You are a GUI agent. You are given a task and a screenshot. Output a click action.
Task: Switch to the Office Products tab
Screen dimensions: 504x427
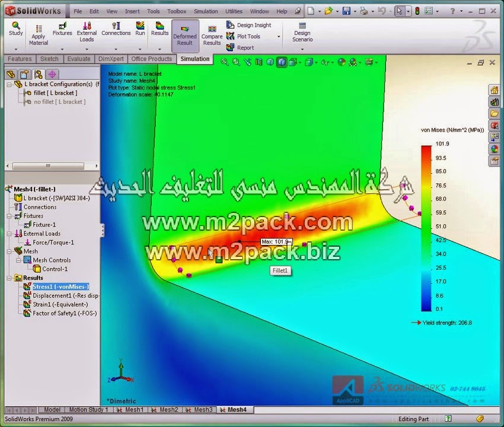pyautogui.click(x=151, y=59)
